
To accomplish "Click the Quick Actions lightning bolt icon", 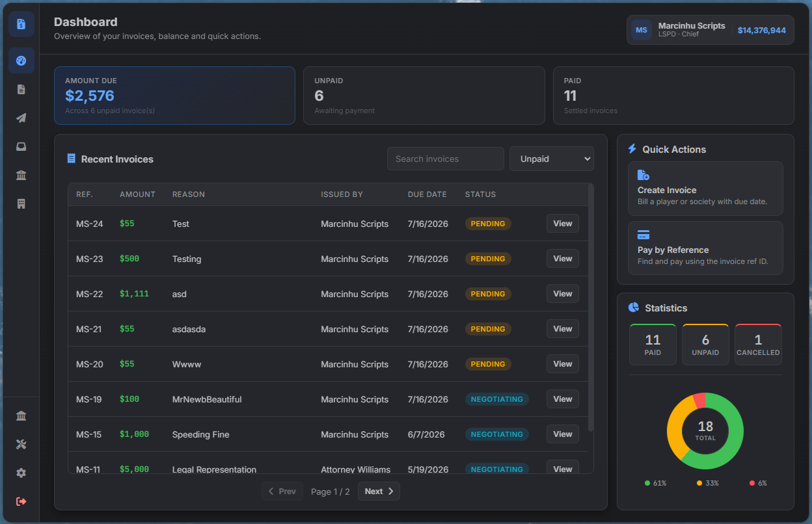I will [x=632, y=149].
